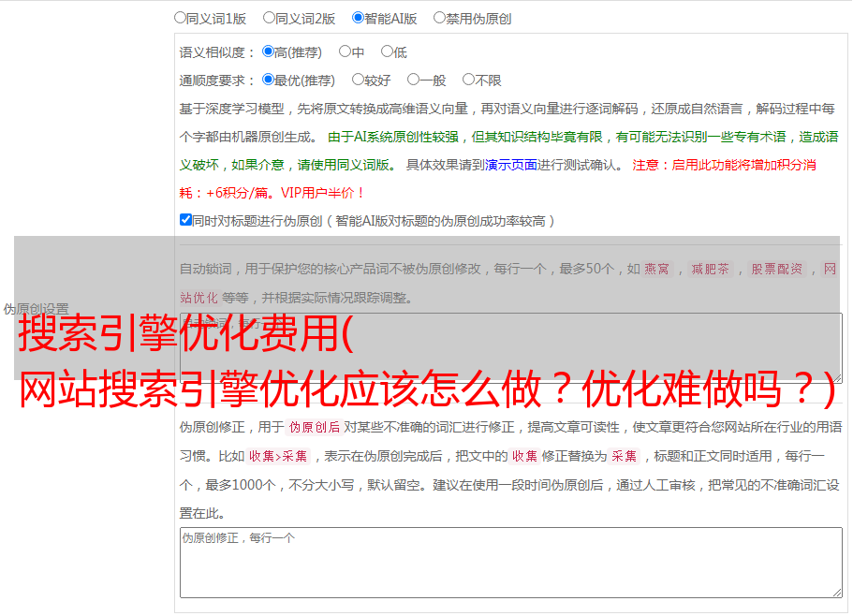This screenshot has width=853, height=616.
Task: Click the red 'VIP用户半价！' text
Action: pos(323,193)
